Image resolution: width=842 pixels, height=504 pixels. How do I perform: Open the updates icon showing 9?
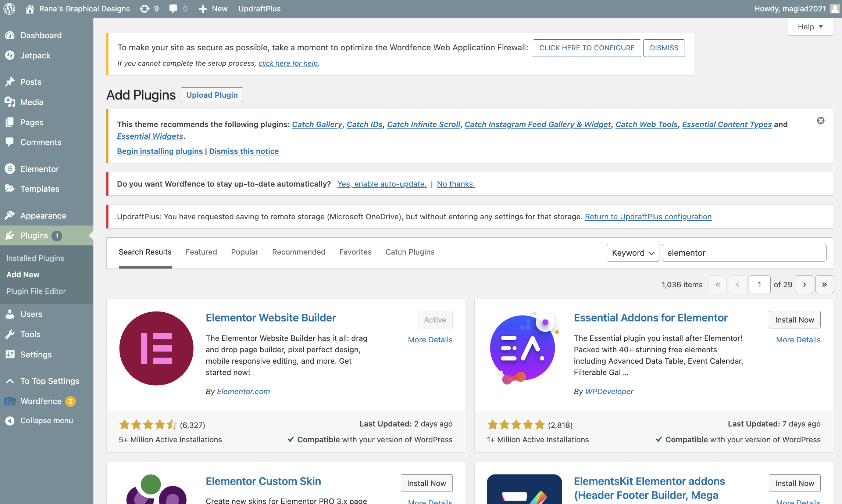(145, 8)
